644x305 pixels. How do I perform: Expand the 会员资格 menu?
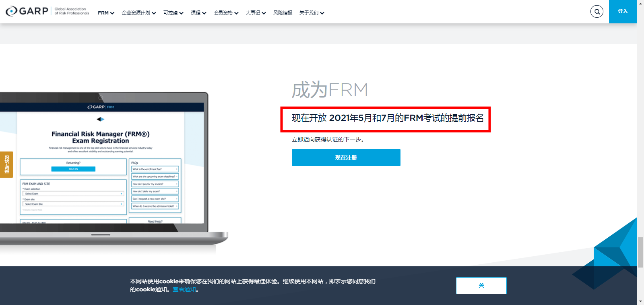pyautogui.click(x=226, y=13)
